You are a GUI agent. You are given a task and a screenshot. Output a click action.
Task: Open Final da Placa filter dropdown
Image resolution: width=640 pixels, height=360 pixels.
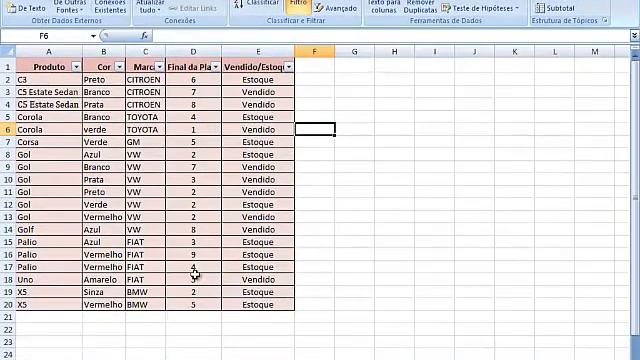point(216,67)
